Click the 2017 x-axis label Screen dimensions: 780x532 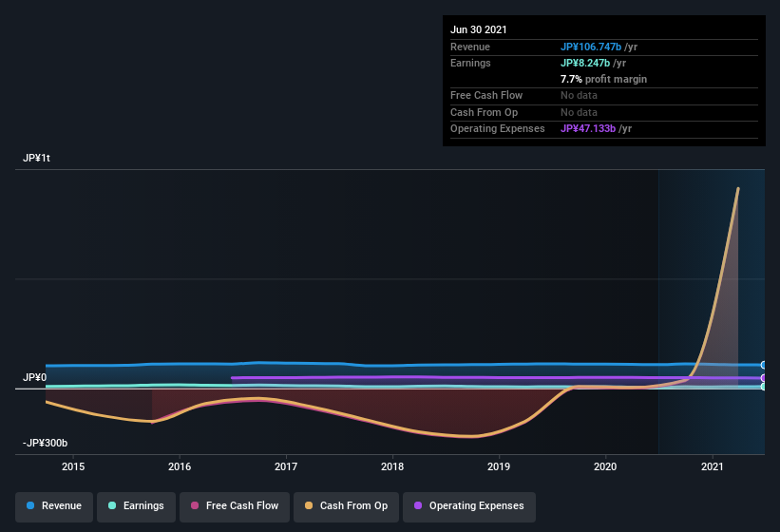pos(286,466)
